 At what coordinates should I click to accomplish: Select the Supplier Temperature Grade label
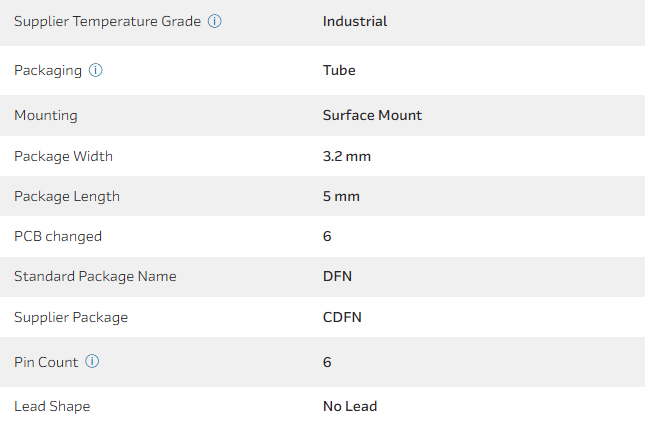(x=107, y=21)
